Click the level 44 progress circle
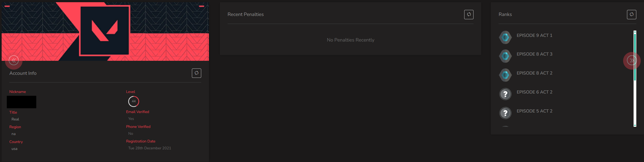 [x=134, y=101]
